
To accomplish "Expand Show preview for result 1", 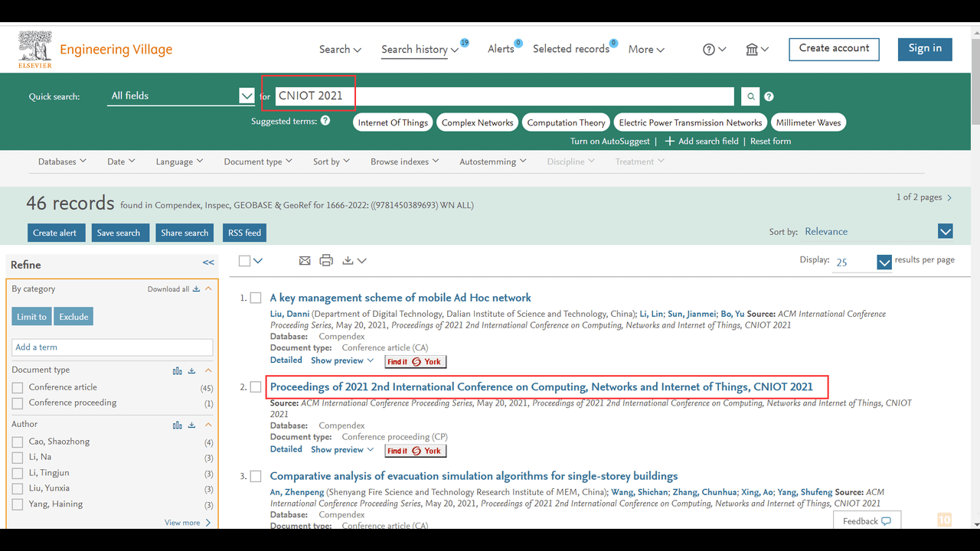I will [342, 360].
